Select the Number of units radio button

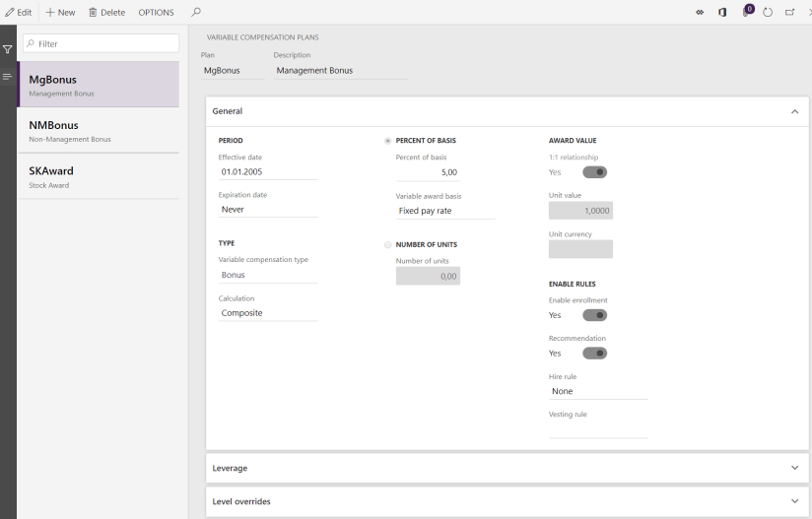tap(387, 244)
